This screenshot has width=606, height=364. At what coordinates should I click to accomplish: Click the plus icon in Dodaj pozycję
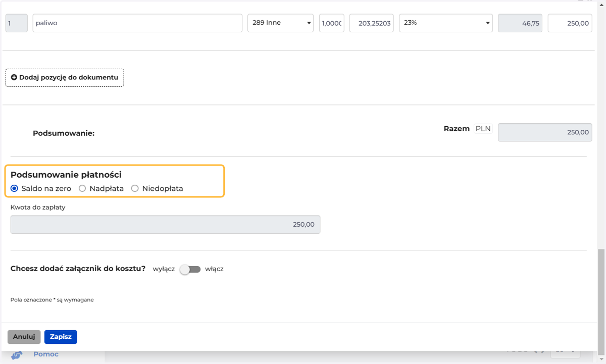(x=14, y=78)
